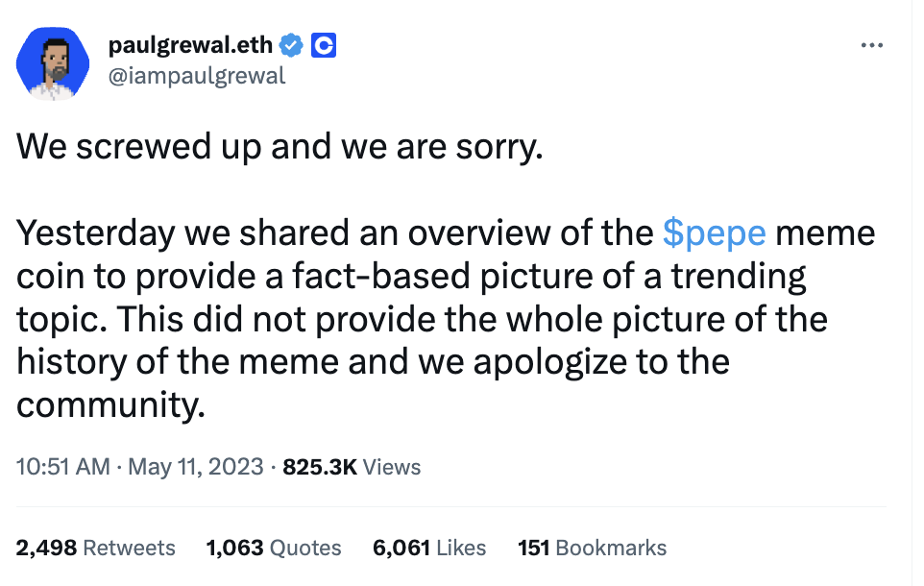Click the sentence "We screwed up and we are sorry."
This screenshot has width=924, height=586.
pyautogui.click(x=280, y=146)
